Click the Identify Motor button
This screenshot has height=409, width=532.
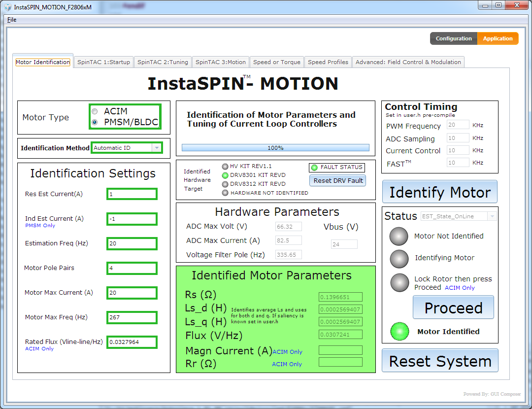[x=440, y=192]
